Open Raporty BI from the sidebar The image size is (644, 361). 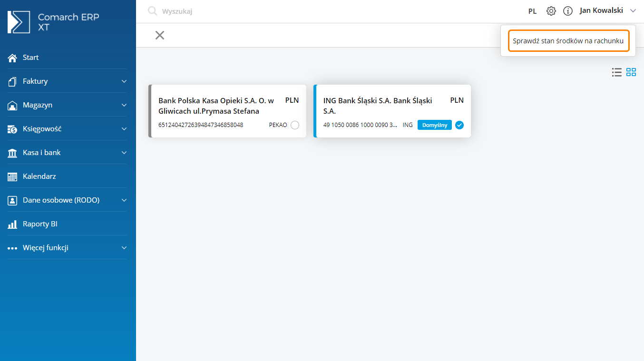pyautogui.click(x=40, y=224)
